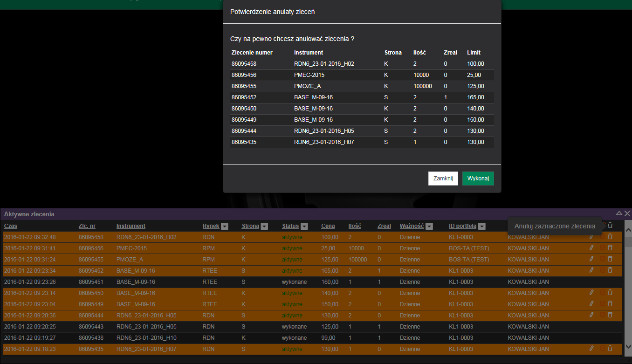
Task: Select dialog row RDN6_23-01-2016_H05
Action: [x=362, y=131]
